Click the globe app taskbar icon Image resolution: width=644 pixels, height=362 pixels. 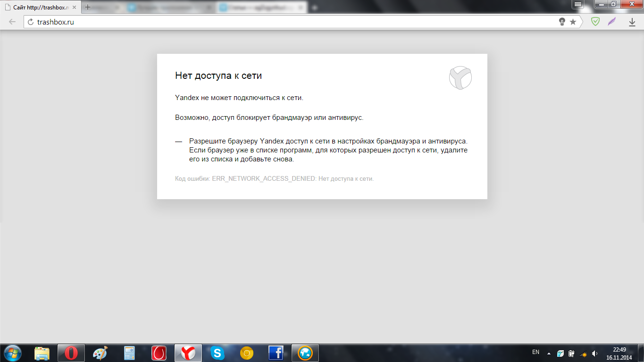pos(305,353)
